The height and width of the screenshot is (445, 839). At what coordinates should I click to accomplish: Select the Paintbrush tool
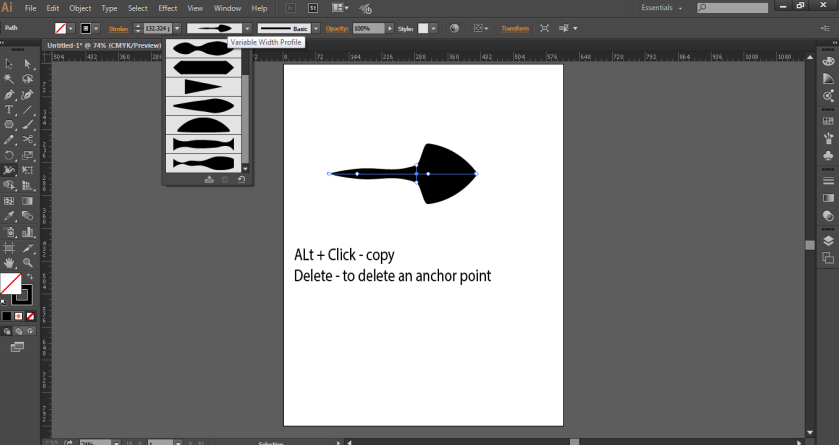[x=27, y=125]
